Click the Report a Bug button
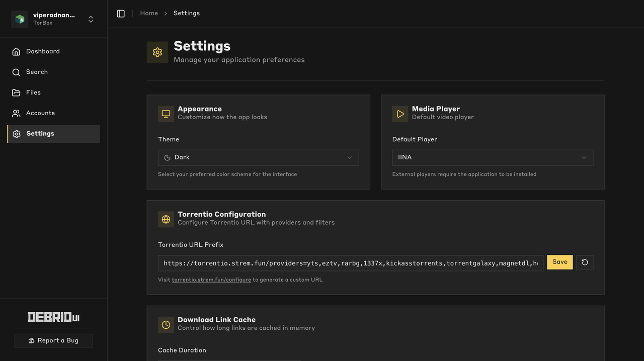 coord(53,340)
